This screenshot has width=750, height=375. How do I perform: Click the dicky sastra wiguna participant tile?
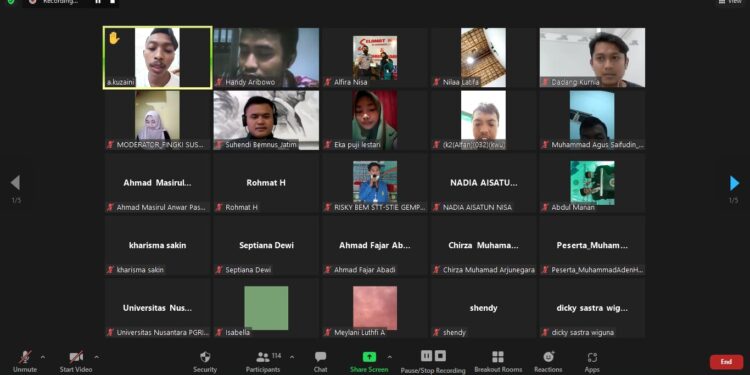click(x=592, y=308)
